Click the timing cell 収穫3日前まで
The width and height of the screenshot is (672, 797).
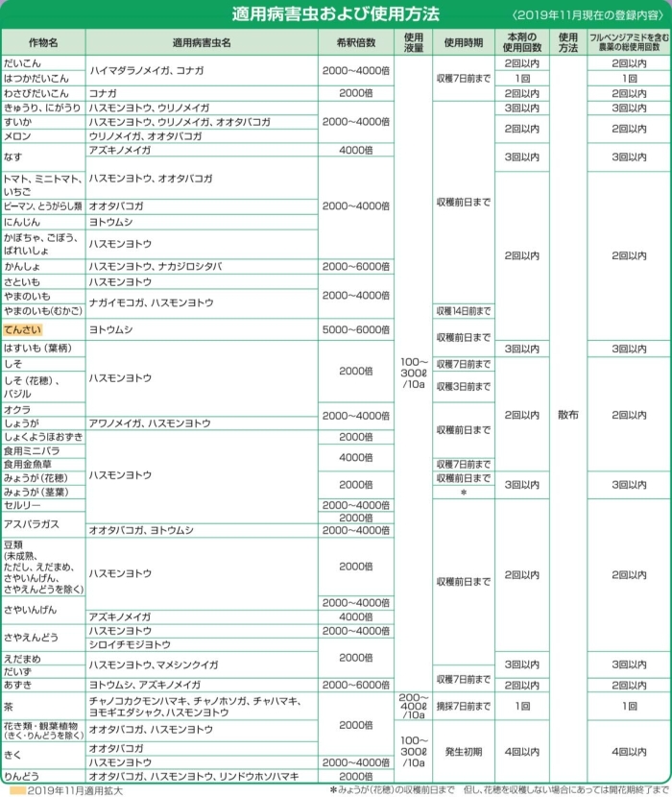pyautogui.click(x=463, y=387)
